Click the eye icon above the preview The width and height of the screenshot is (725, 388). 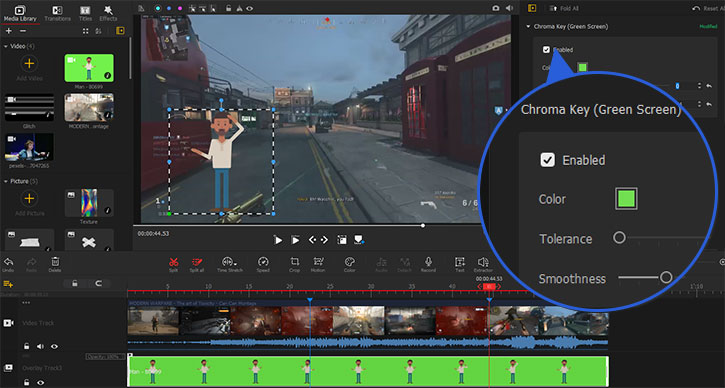[x=249, y=8]
